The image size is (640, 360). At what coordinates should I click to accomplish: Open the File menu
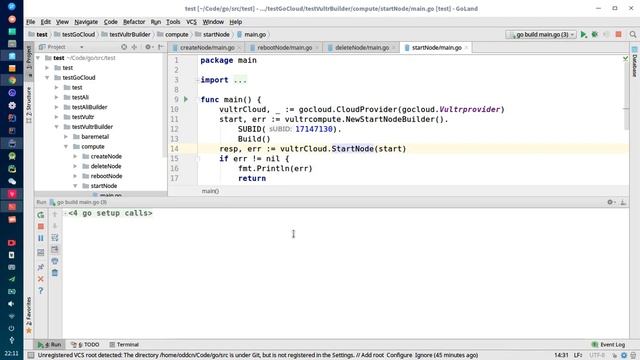pyautogui.click(x=31, y=22)
